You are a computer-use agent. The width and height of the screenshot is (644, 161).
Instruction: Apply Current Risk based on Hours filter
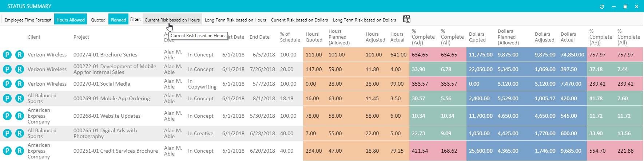172,20
